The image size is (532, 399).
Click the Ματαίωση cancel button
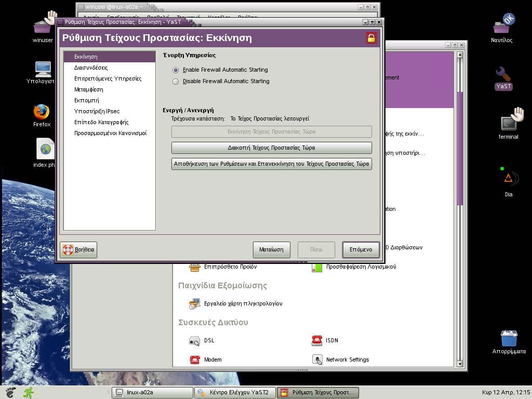pyautogui.click(x=271, y=249)
